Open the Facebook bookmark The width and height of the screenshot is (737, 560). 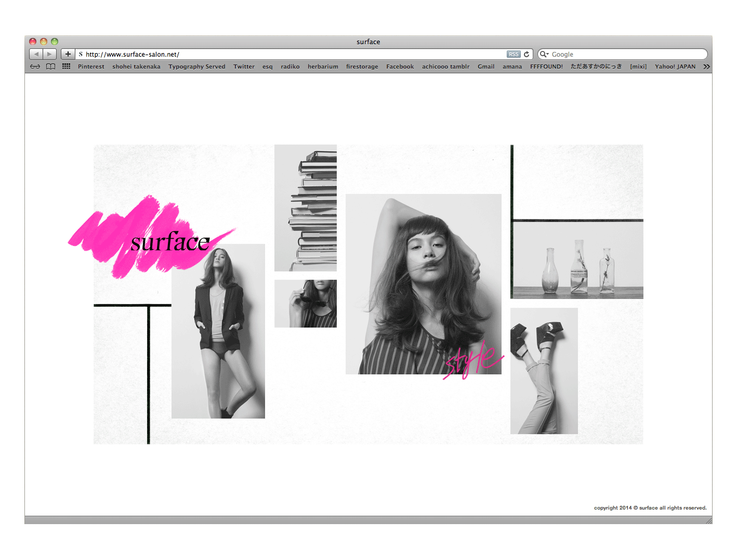(x=400, y=67)
